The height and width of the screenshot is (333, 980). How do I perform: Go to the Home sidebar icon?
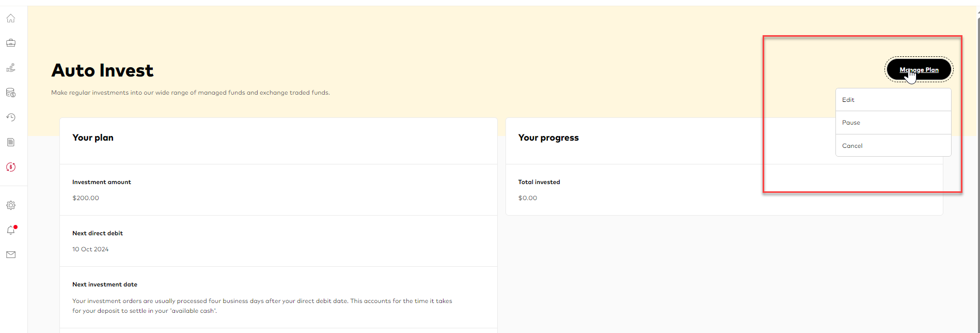coord(11,19)
